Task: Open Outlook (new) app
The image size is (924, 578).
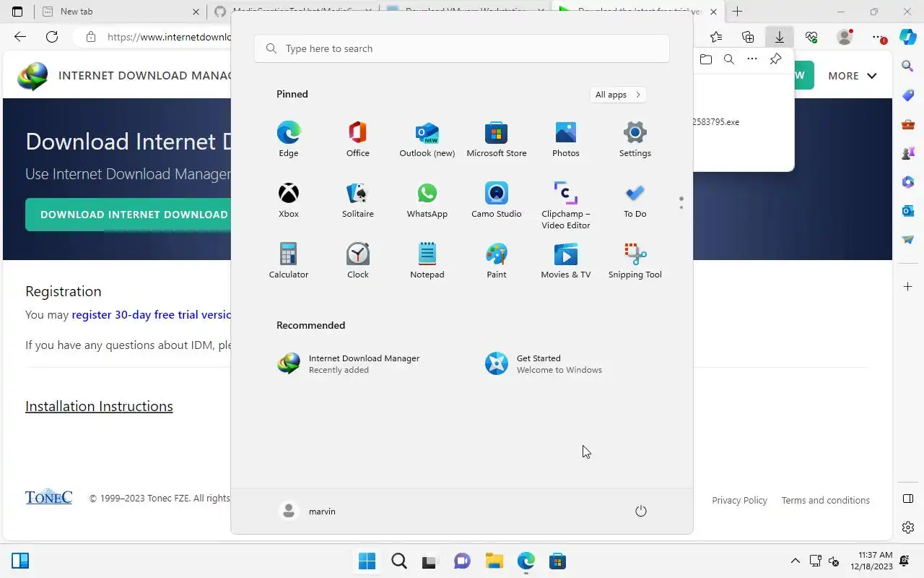Action: (x=427, y=139)
